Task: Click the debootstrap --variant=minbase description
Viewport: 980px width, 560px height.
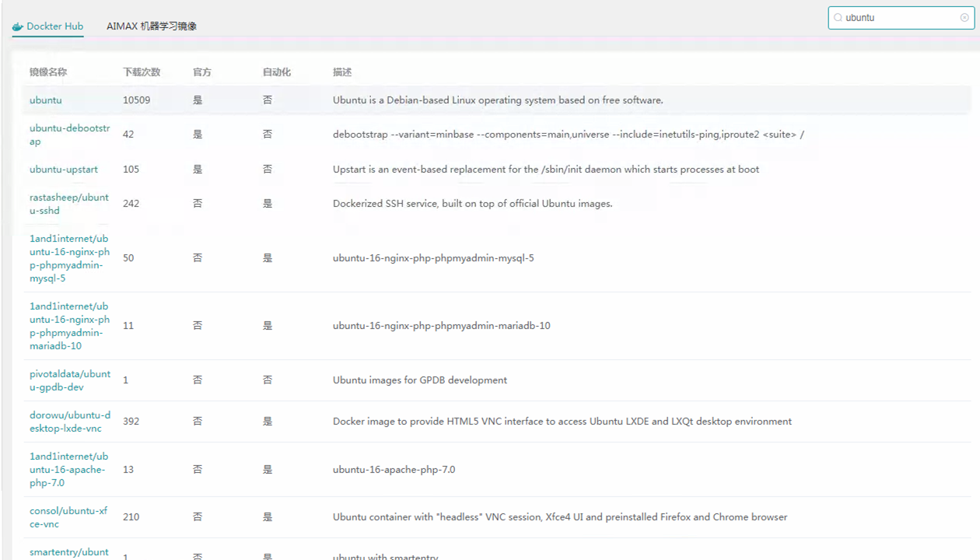Action: click(569, 135)
